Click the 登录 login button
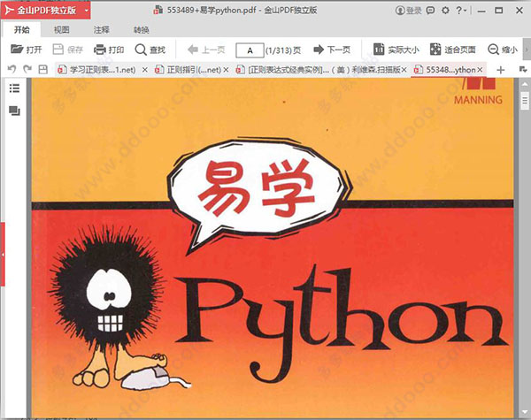The height and width of the screenshot is (420, 531). tap(408, 11)
